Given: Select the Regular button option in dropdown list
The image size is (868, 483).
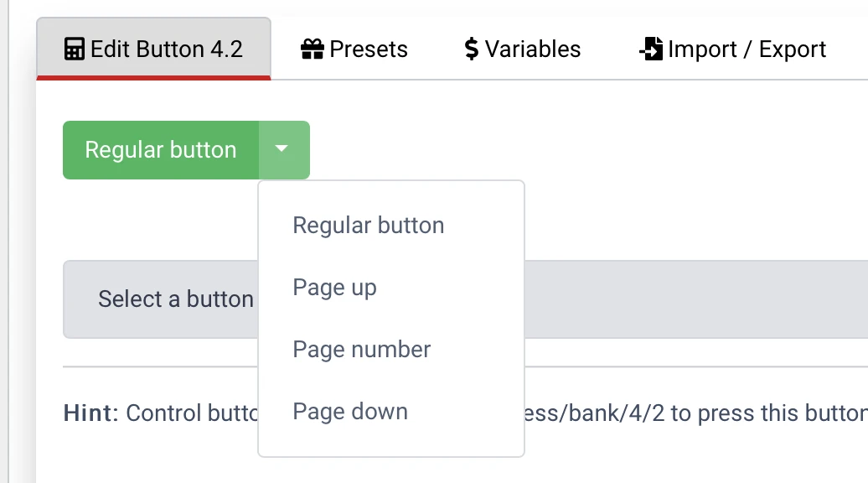Looking at the screenshot, I should [x=368, y=226].
